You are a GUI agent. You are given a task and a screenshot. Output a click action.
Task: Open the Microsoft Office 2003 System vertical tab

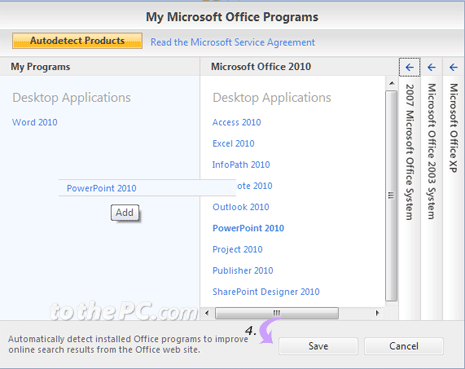[x=432, y=151]
